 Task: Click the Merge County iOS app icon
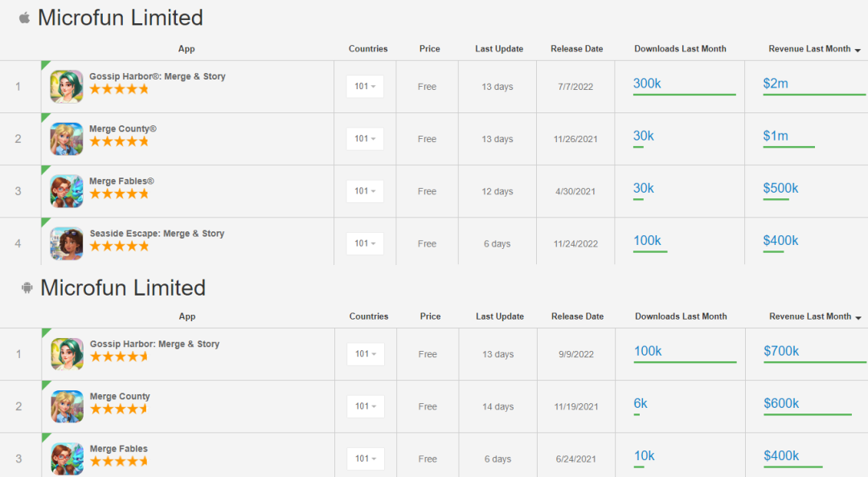[x=67, y=138]
